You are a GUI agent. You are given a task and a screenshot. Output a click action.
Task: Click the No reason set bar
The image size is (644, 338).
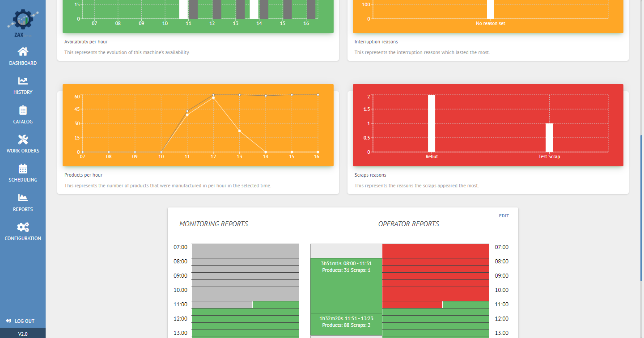point(491,9)
